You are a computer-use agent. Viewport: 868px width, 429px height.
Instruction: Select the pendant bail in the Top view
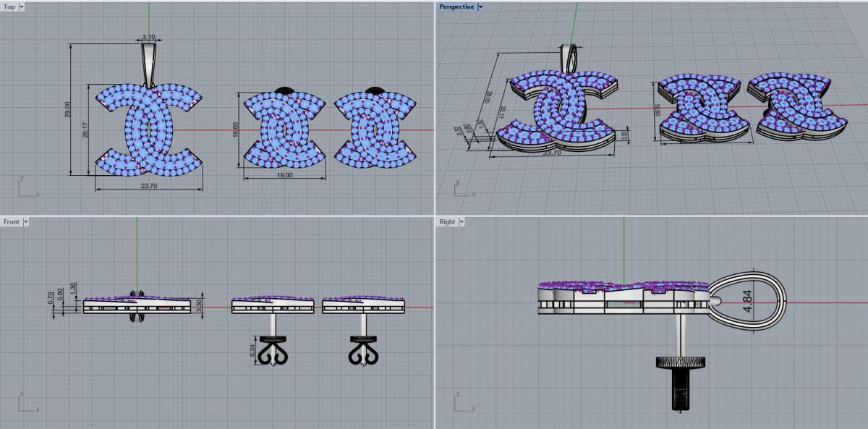149,65
